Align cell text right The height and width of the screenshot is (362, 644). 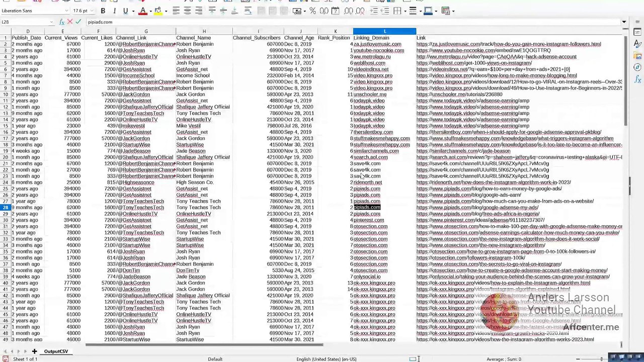point(199,11)
